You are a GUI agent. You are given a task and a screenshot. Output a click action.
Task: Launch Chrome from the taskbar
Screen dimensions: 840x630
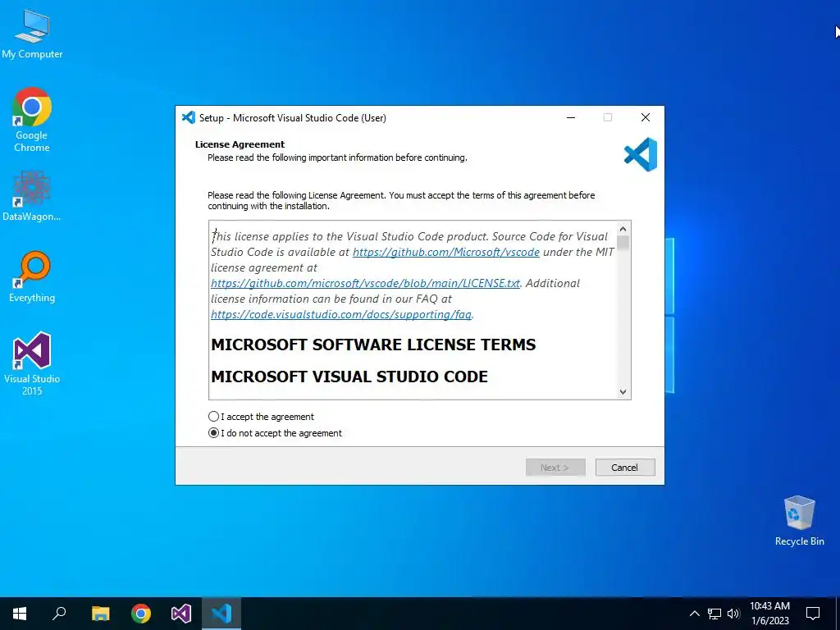pos(141,614)
